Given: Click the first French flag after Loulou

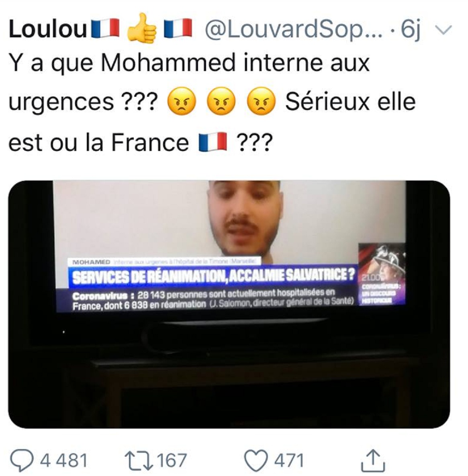Looking at the screenshot, I should 106,29.
